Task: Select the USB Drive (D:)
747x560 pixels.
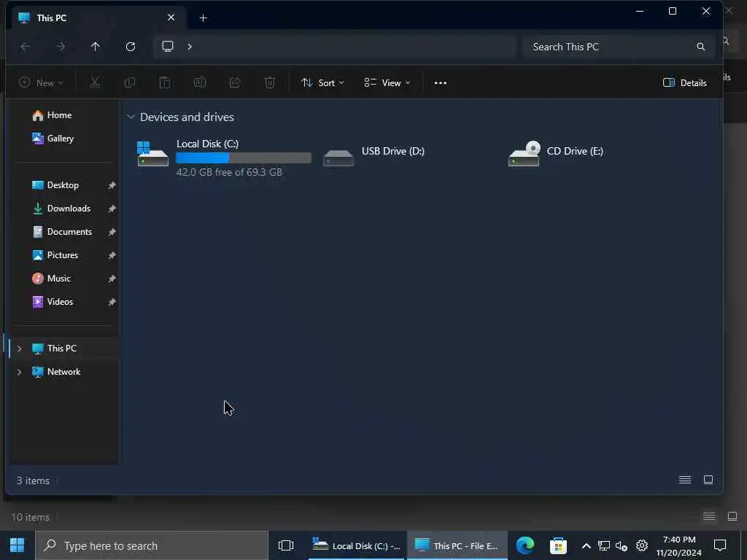Action: pyautogui.click(x=374, y=153)
